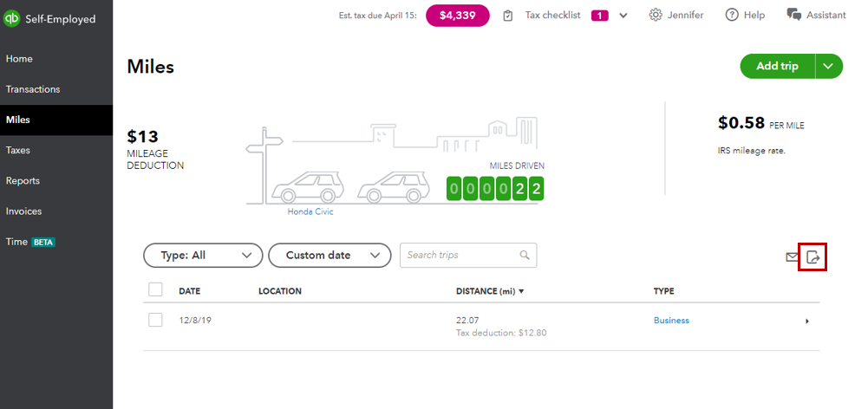Expand the Tax checklist chevron
868x409 pixels.
tap(623, 16)
